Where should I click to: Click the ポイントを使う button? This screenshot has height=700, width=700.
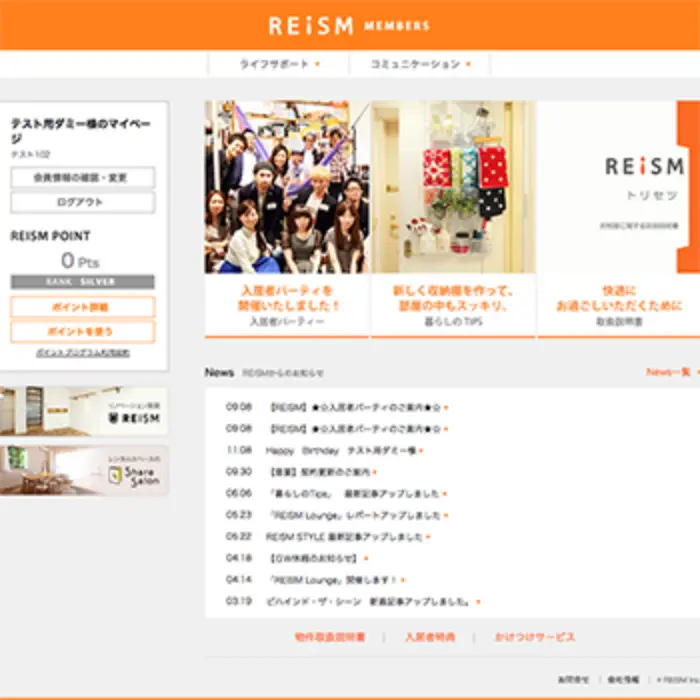click(83, 331)
